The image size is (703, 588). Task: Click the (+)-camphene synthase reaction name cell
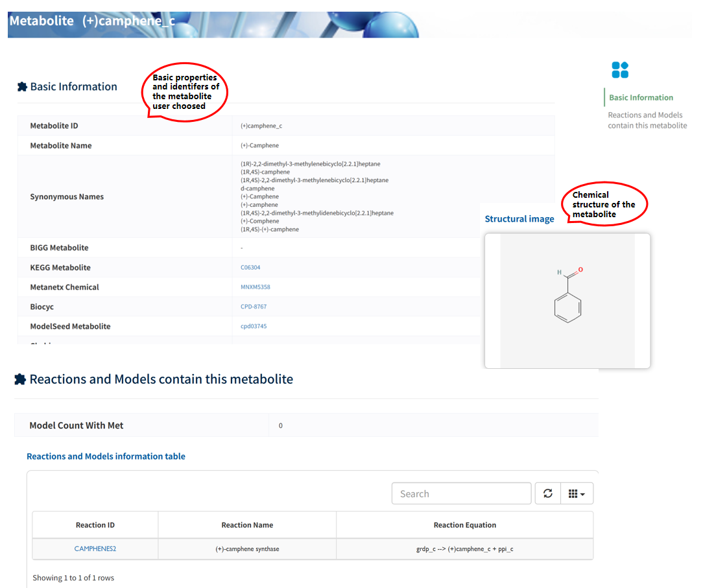click(247, 549)
